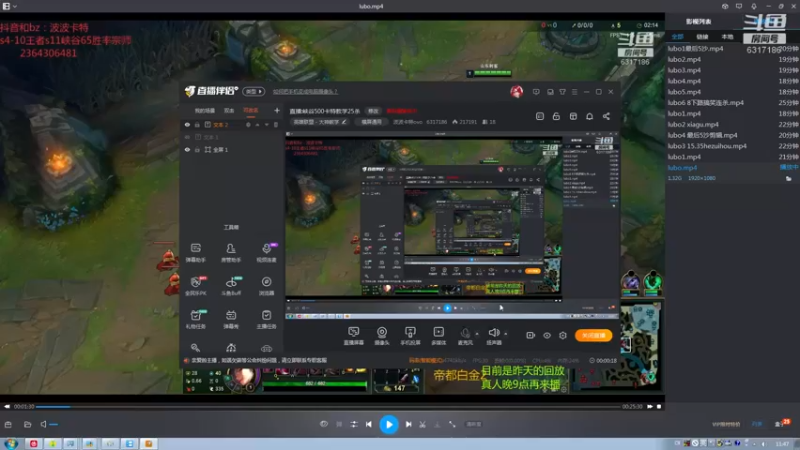Click the share icon in stream info bar
800x450 pixels.
606,116
